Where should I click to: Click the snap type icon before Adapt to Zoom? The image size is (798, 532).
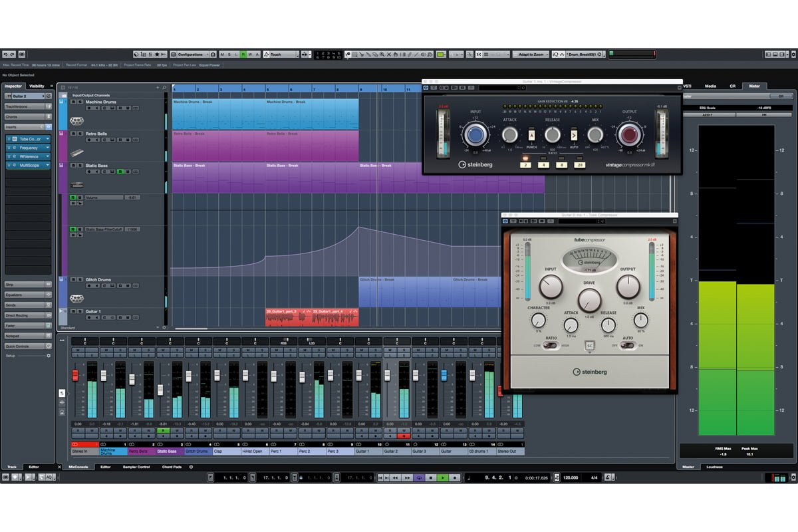(x=486, y=54)
